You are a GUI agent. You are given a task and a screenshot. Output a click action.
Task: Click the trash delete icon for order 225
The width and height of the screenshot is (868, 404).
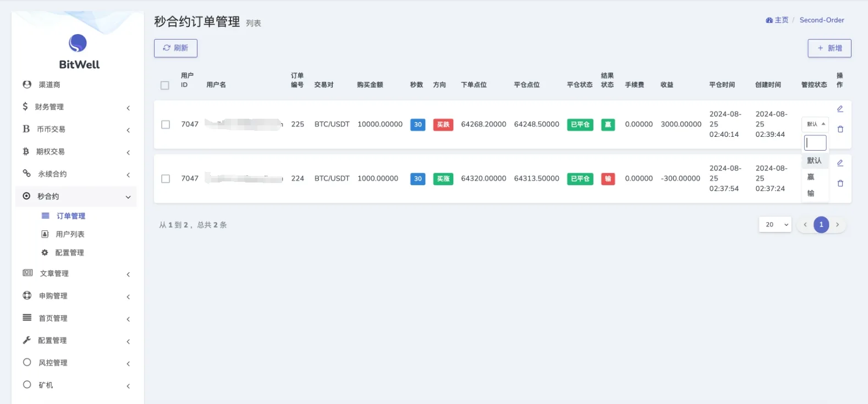click(840, 129)
